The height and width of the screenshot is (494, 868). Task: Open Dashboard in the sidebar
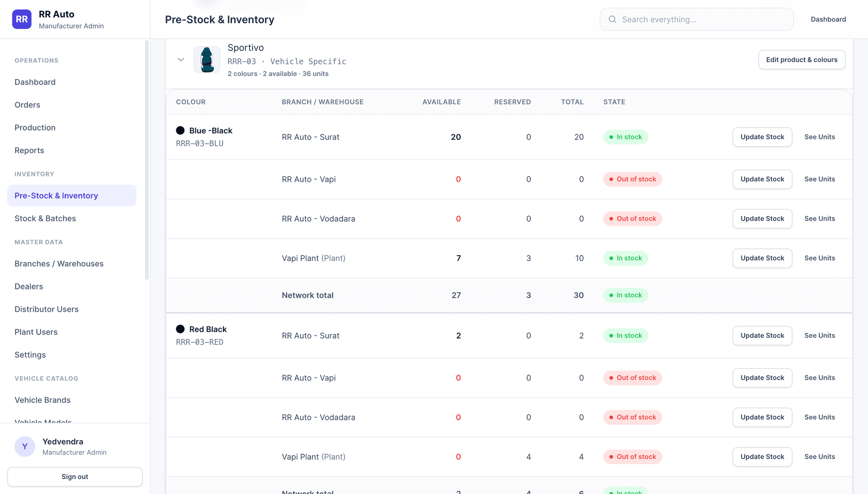pos(35,82)
